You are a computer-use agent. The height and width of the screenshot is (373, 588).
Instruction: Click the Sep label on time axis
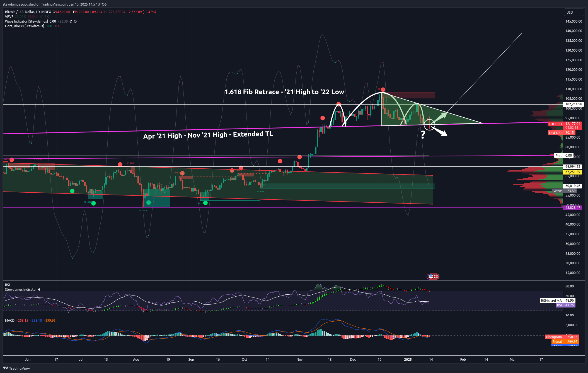coord(191,360)
